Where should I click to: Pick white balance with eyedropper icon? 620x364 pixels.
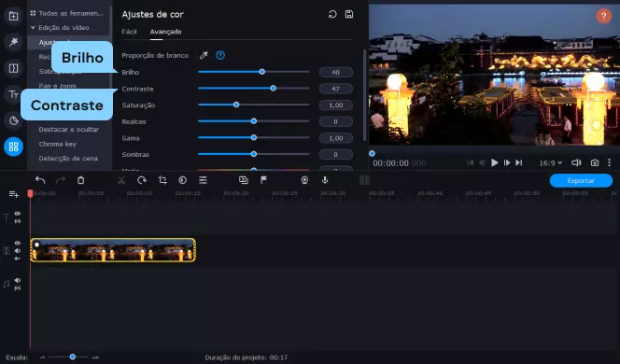204,55
